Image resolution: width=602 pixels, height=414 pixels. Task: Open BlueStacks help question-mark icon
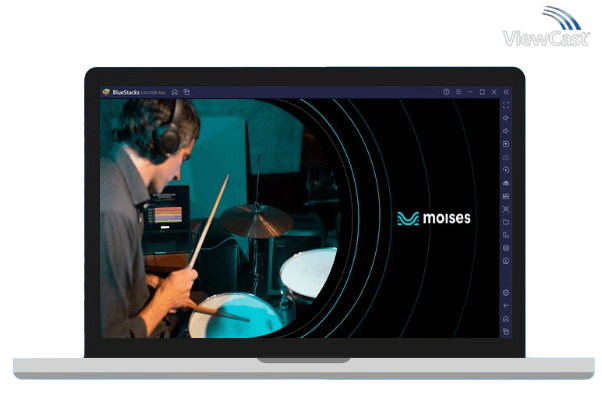446,92
